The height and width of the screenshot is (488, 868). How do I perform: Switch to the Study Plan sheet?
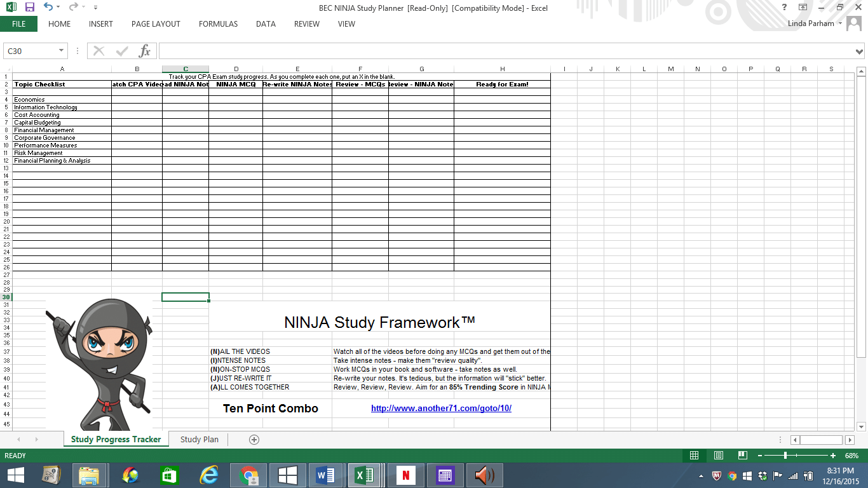(200, 440)
